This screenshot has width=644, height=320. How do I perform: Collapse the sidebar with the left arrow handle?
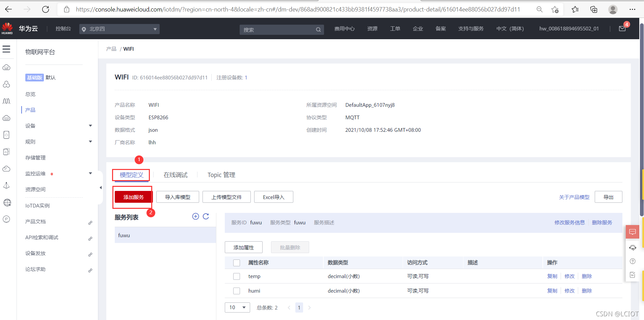(x=100, y=188)
